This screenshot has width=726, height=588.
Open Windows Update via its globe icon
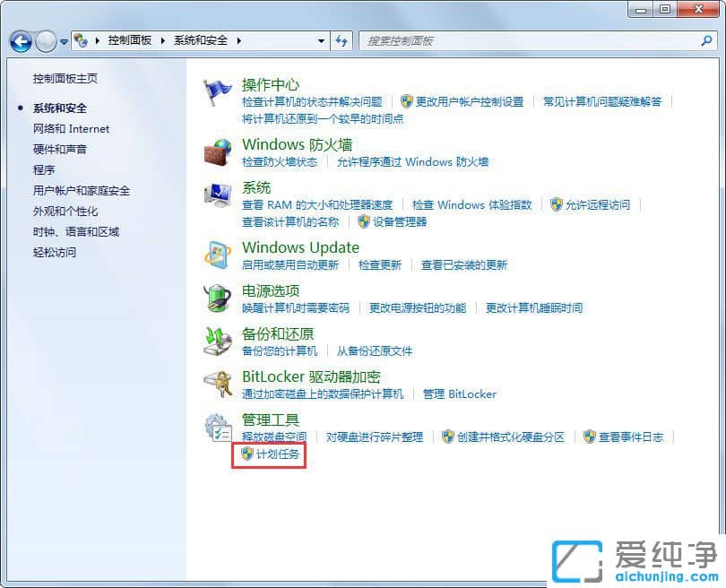tap(217, 255)
